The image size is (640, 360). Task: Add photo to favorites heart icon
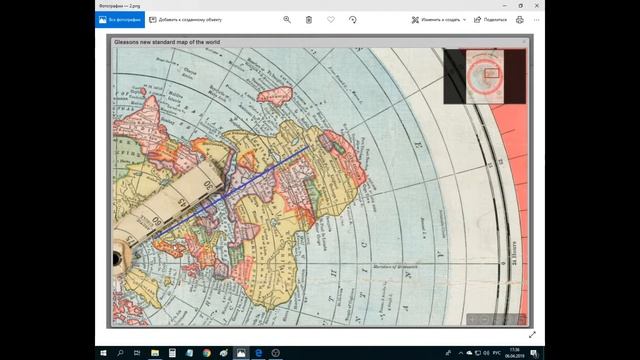[x=331, y=20]
